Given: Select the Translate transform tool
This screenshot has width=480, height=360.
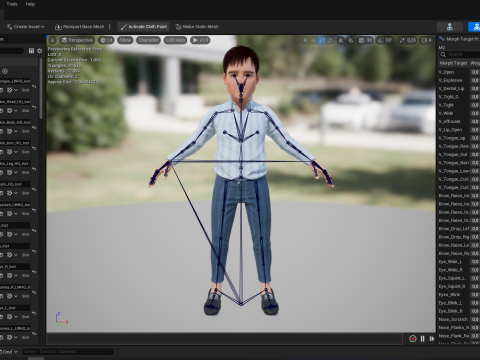Looking at the screenshot, I should [x=313, y=40].
